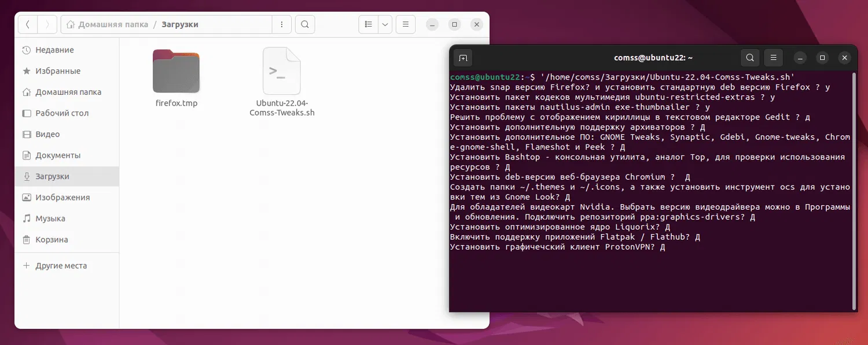Go forward in the Files window

[x=47, y=24]
